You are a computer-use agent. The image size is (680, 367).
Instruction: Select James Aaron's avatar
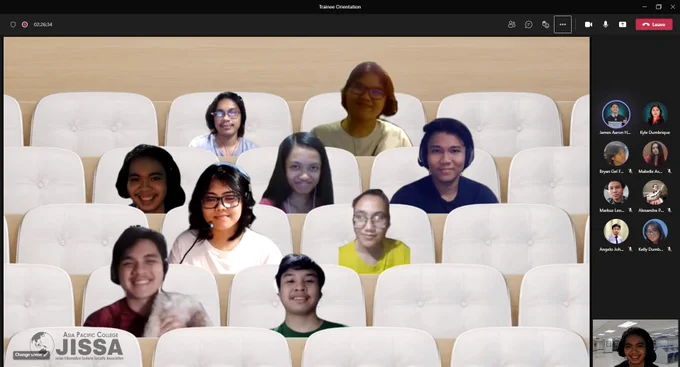[x=616, y=114]
